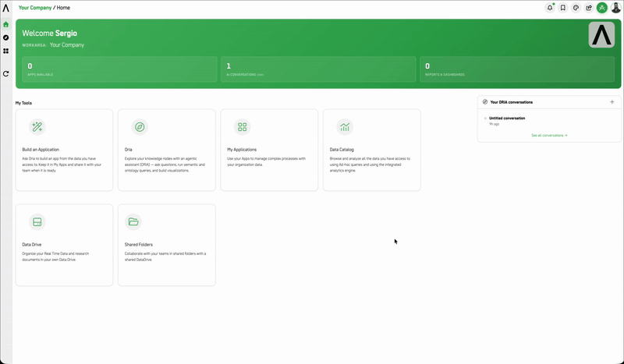Open the My Applications card
The width and height of the screenshot is (624, 364).
click(x=269, y=150)
